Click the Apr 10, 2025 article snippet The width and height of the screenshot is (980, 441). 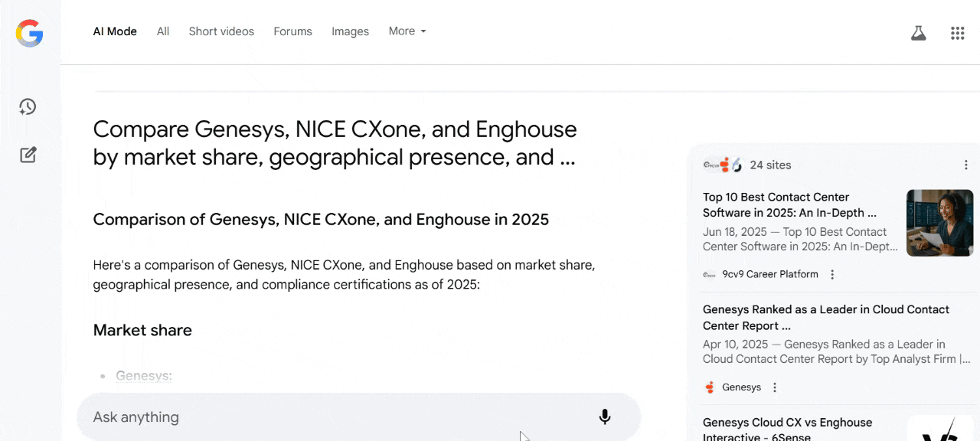[837, 351]
